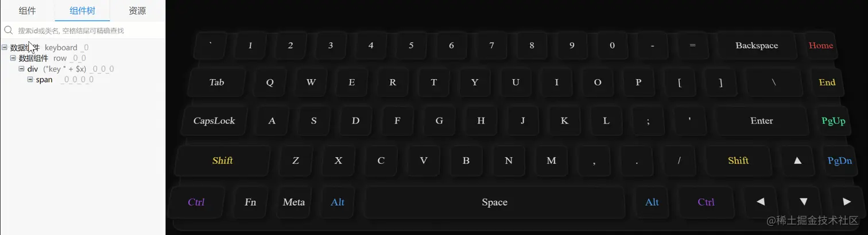The width and height of the screenshot is (868, 235).
Task: Click the left arrow key
Action: [761, 202]
